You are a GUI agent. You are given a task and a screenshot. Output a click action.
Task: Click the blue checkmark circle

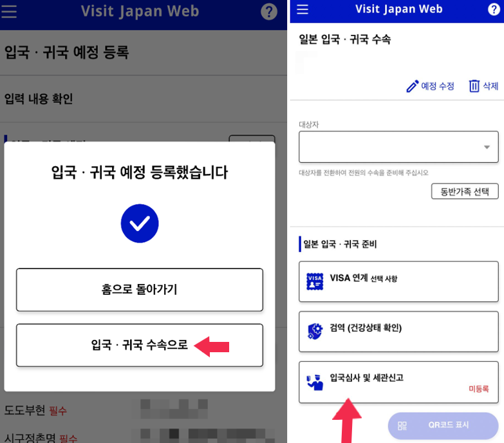[x=140, y=223]
